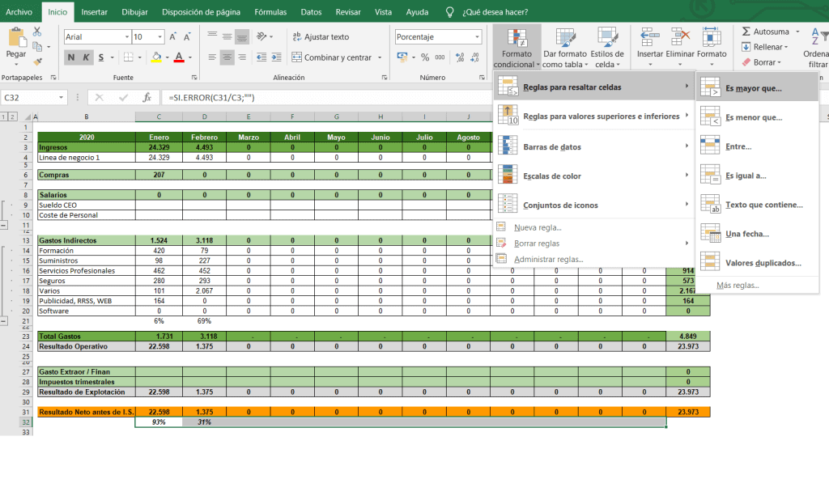829x504 pixels.
Task: Align text right
Action: [x=241, y=57]
